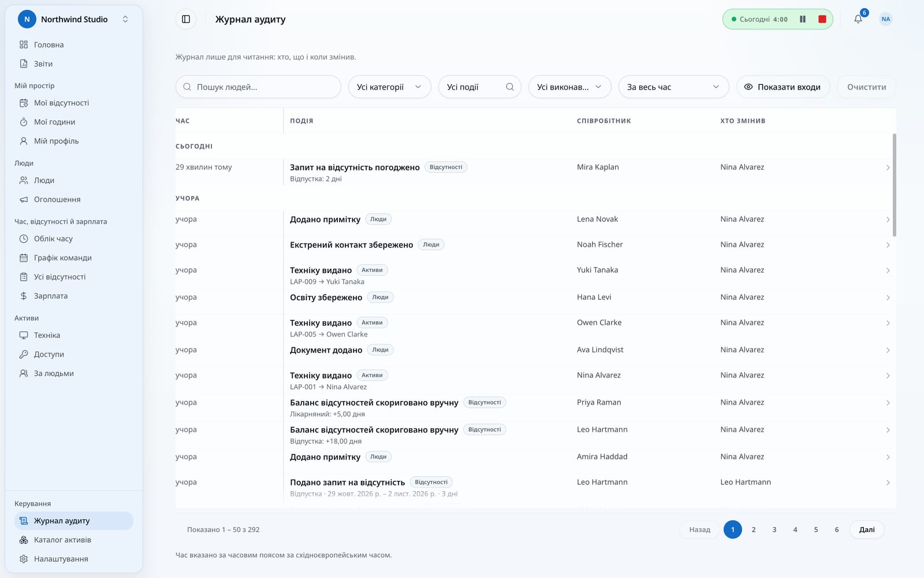924x578 pixels.
Task: Open За людьми in the sidebar
Action: coord(74,373)
